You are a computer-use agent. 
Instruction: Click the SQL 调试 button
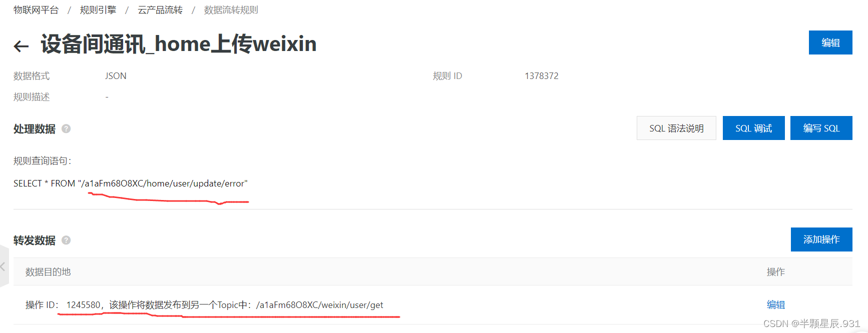pos(753,128)
